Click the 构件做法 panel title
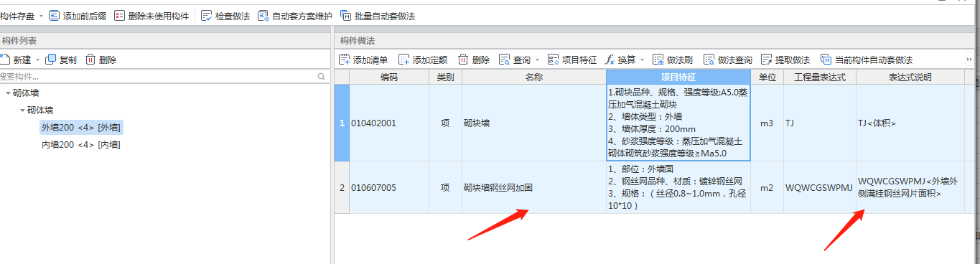 point(357,41)
